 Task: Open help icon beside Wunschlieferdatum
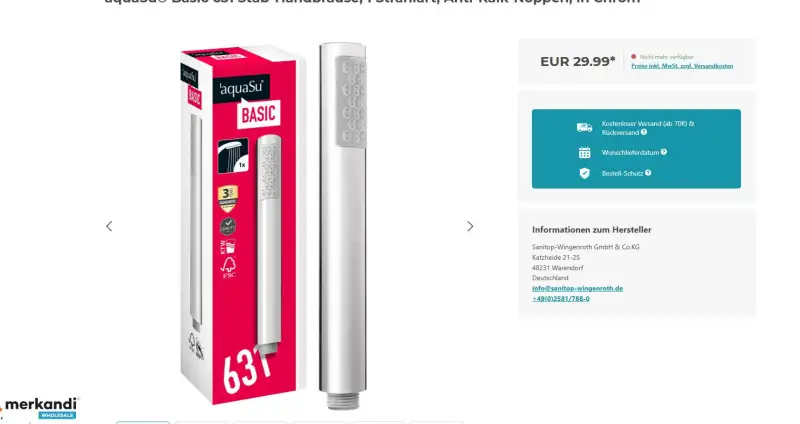pyautogui.click(x=664, y=152)
